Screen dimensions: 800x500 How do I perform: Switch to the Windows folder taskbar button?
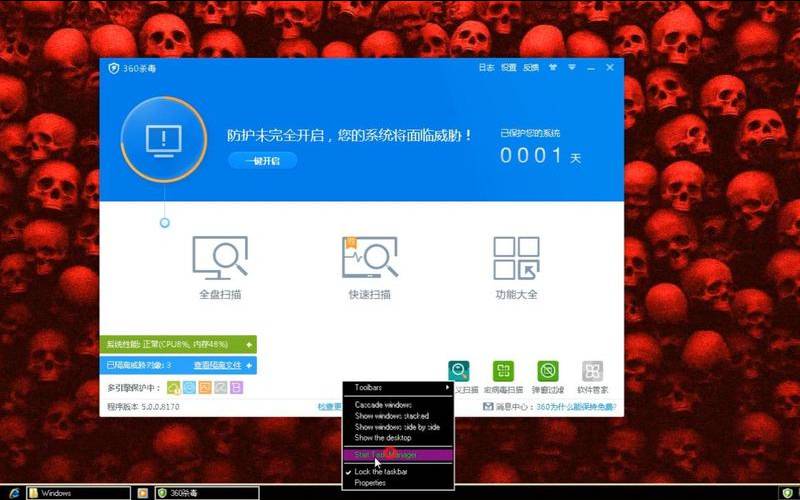click(79, 493)
